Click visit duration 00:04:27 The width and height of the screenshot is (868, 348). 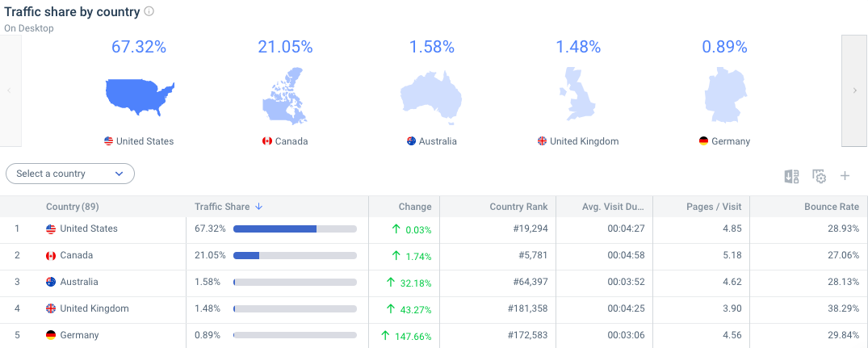(626, 229)
